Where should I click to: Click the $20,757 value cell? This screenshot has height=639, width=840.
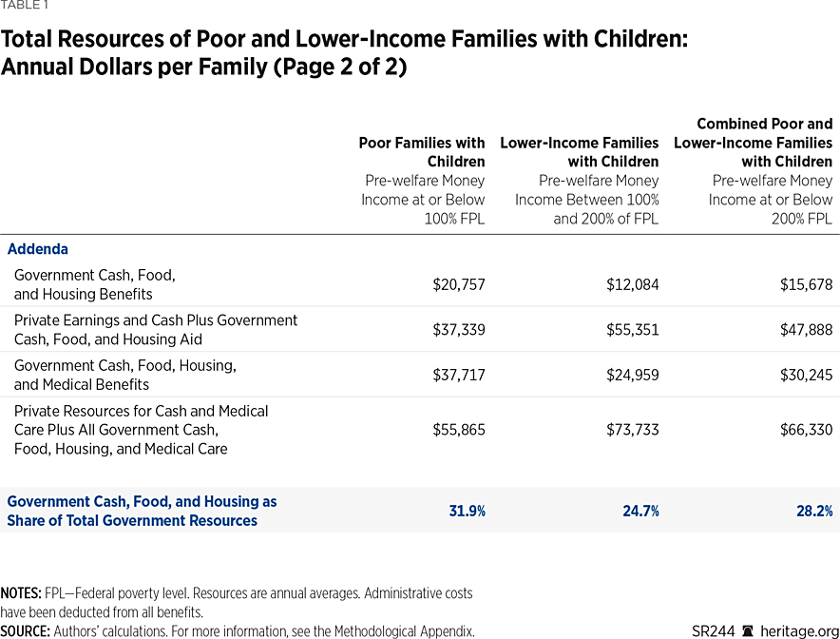pos(459,284)
